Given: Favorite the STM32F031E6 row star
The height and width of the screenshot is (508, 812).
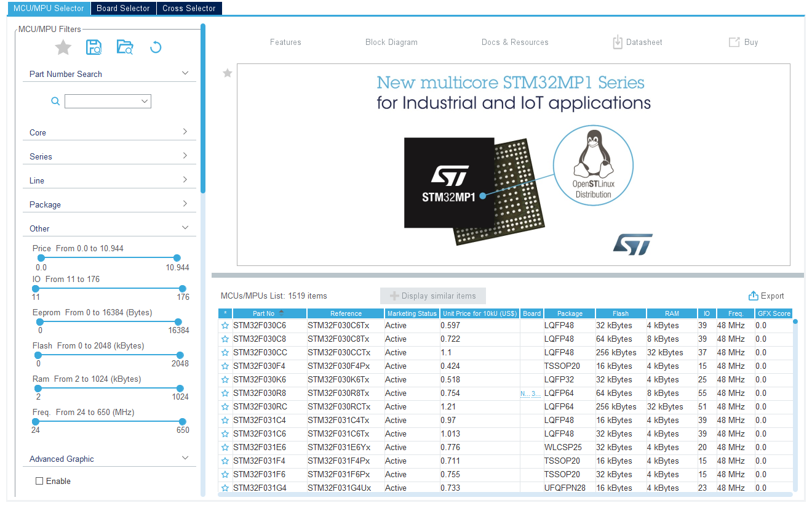Looking at the screenshot, I should (x=225, y=448).
